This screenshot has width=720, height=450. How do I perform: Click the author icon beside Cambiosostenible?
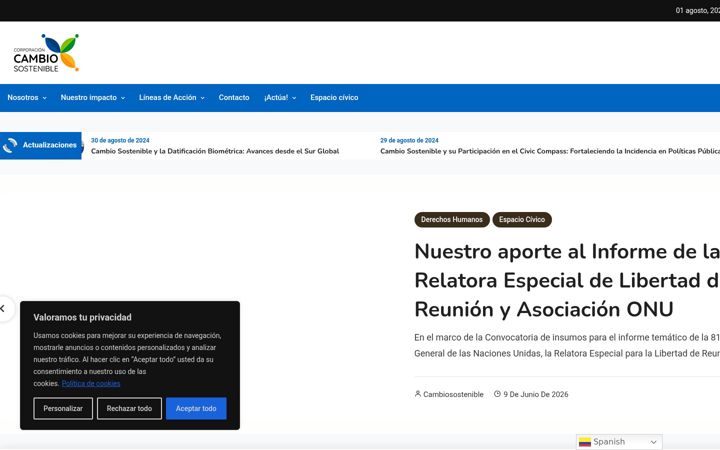[x=417, y=394]
